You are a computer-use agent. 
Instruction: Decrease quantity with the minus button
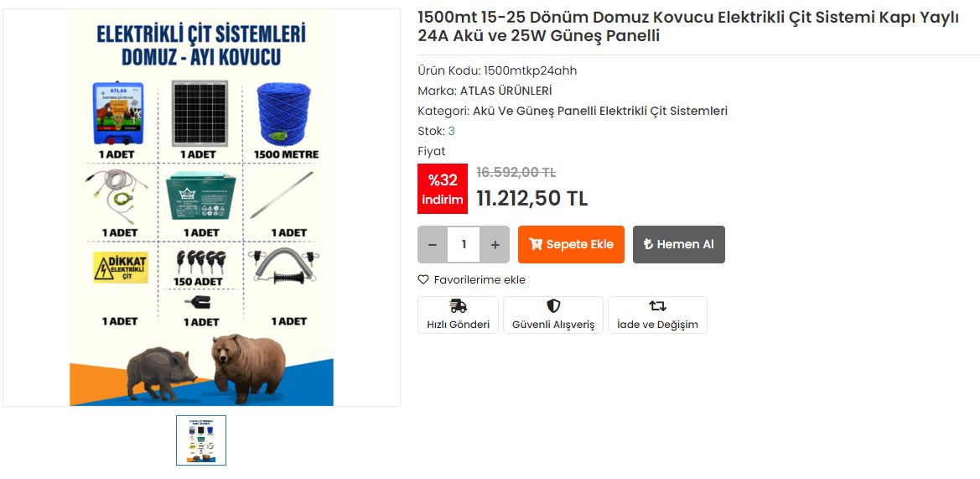click(x=433, y=244)
